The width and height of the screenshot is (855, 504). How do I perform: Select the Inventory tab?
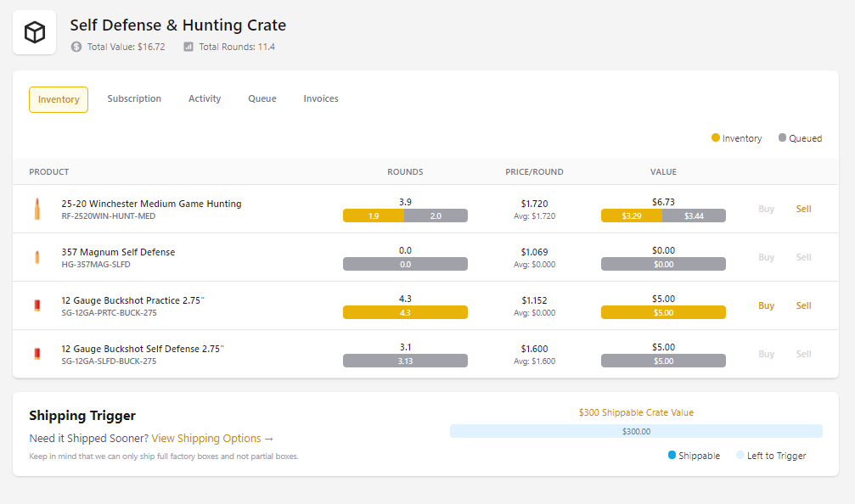(x=59, y=99)
